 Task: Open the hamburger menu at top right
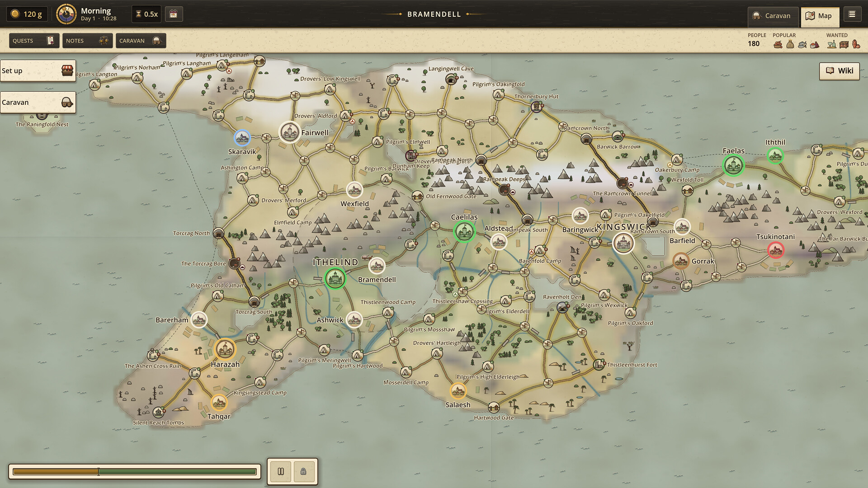point(852,14)
